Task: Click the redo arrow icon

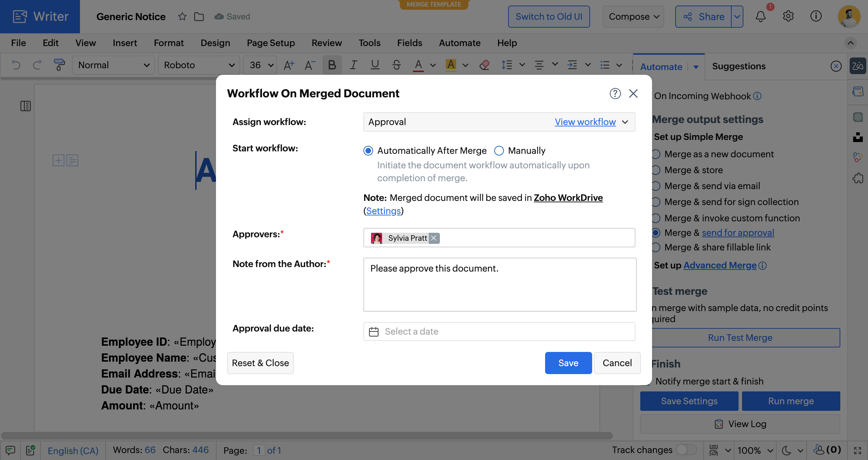Action: (37, 65)
